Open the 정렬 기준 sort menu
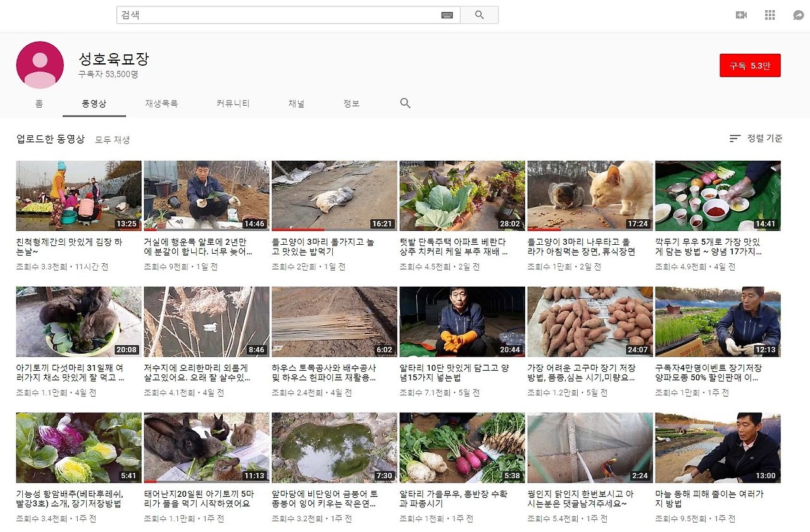810x532 pixels. [756, 139]
